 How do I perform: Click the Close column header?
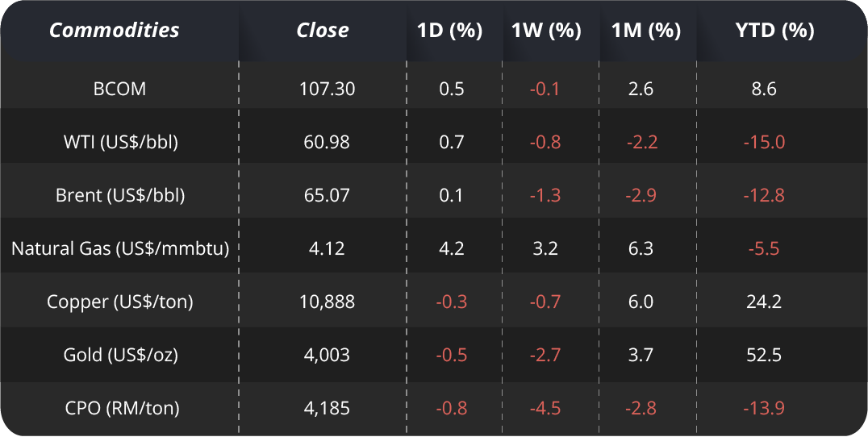pyautogui.click(x=323, y=31)
